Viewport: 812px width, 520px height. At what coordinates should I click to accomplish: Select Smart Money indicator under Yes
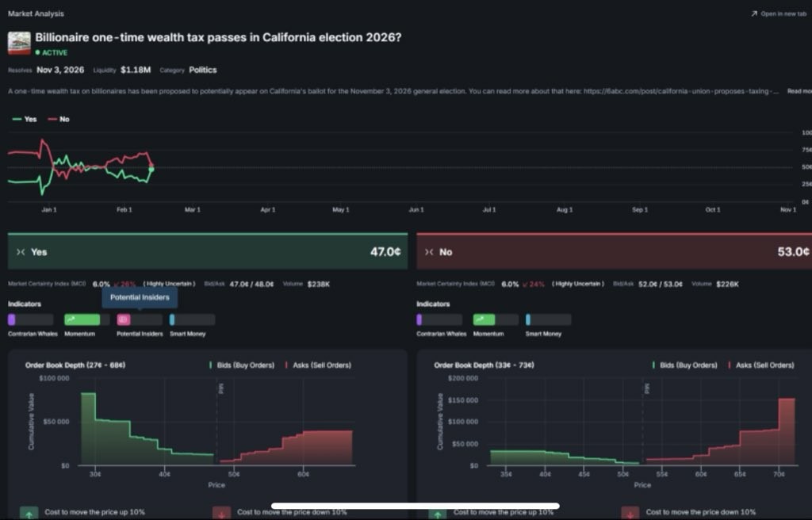point(192,319)
